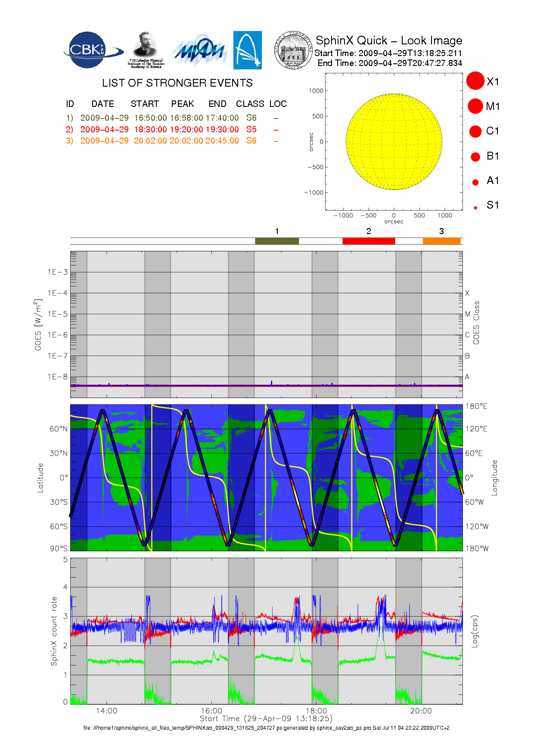Click the SphinX Quick-Look Image title
The height and width of the screenshot is (756, 534).
point(389,41)
